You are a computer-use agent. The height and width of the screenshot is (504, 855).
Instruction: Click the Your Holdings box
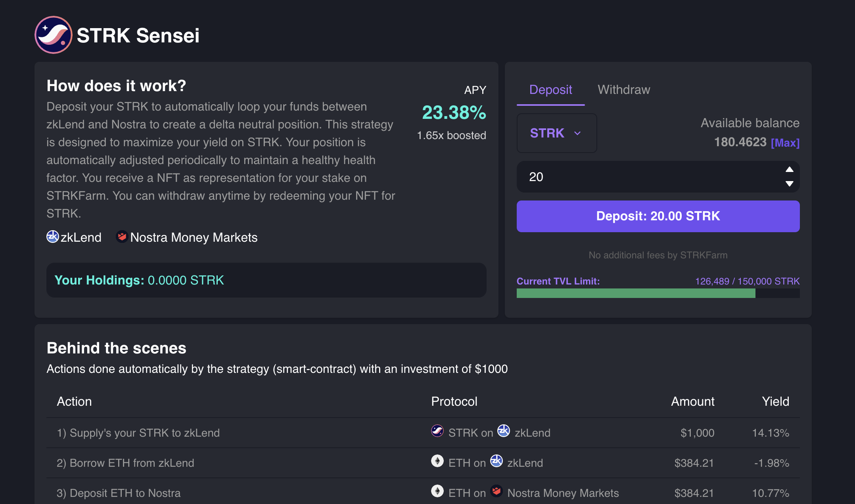(266, 280)
